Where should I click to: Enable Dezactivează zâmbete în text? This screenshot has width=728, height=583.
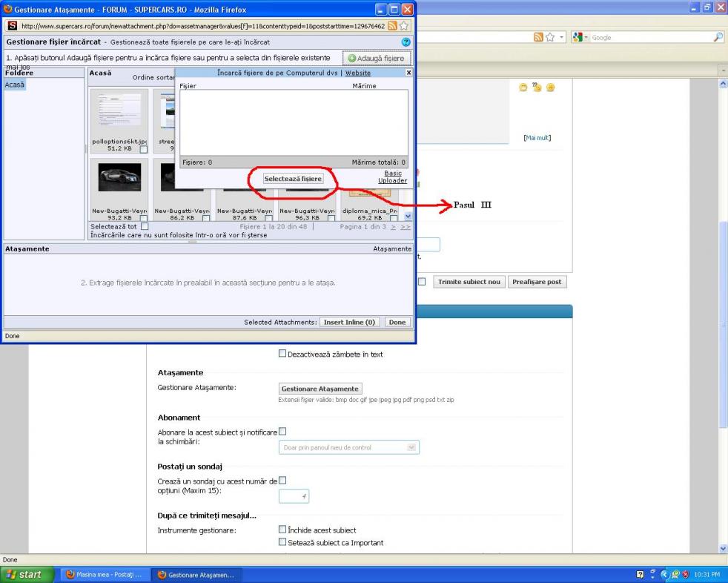click(282, 354)
